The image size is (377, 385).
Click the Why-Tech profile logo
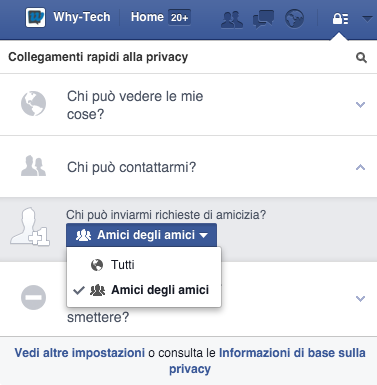coord(35,17)
